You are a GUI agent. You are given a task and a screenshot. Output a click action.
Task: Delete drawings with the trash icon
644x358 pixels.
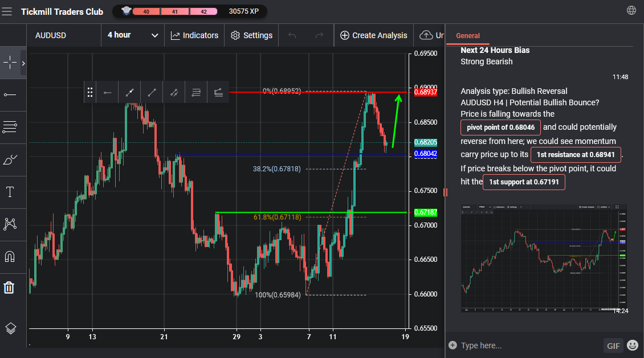coord(9,287)
